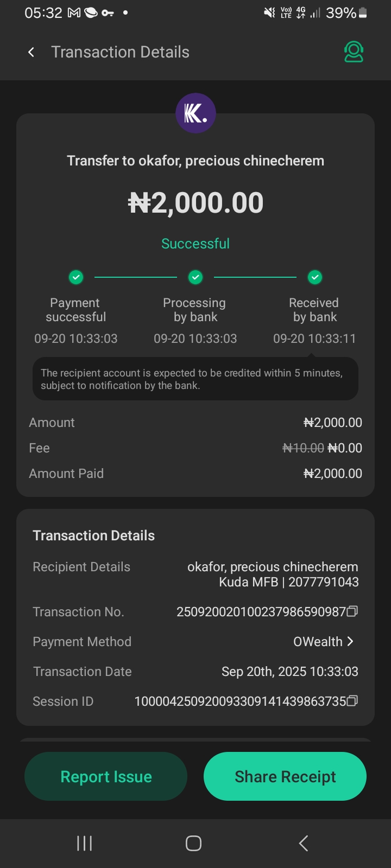Tap the Transaction Details page title
Viewport: 391px width, 868px height.
click(120, 52)
